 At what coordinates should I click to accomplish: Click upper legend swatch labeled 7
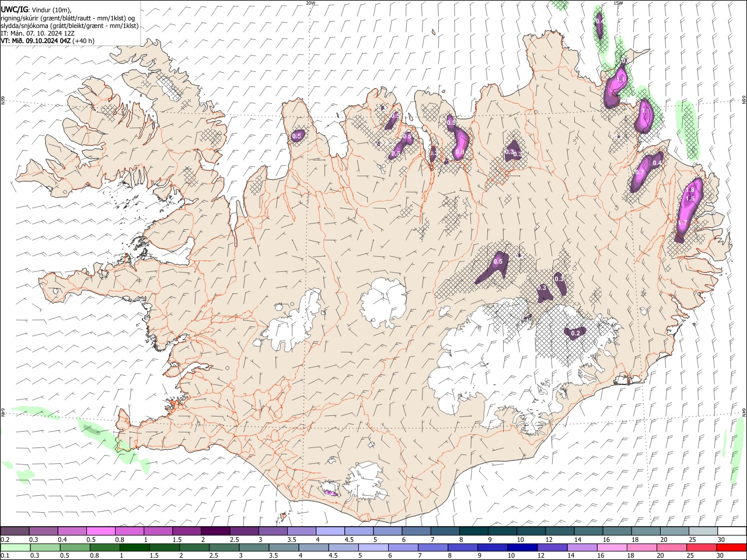pos(444,531)
